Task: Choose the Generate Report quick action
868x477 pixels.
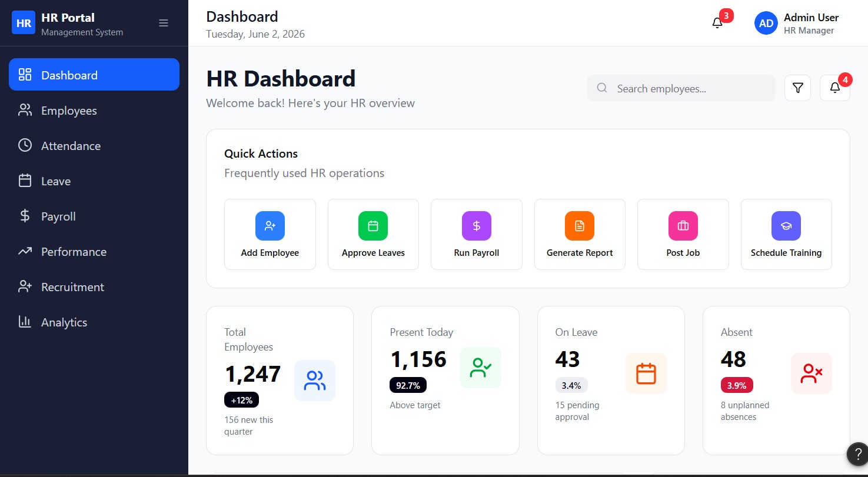Action: point(580,234)
